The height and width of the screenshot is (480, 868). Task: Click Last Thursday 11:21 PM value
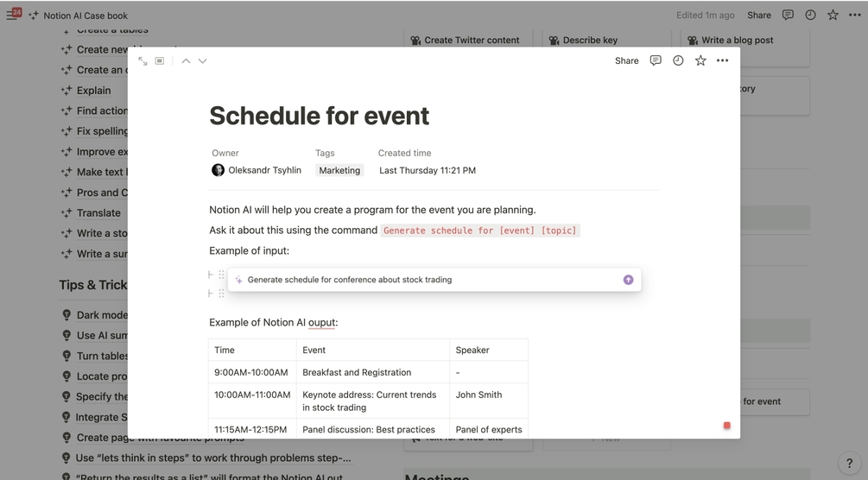(428, 171)
